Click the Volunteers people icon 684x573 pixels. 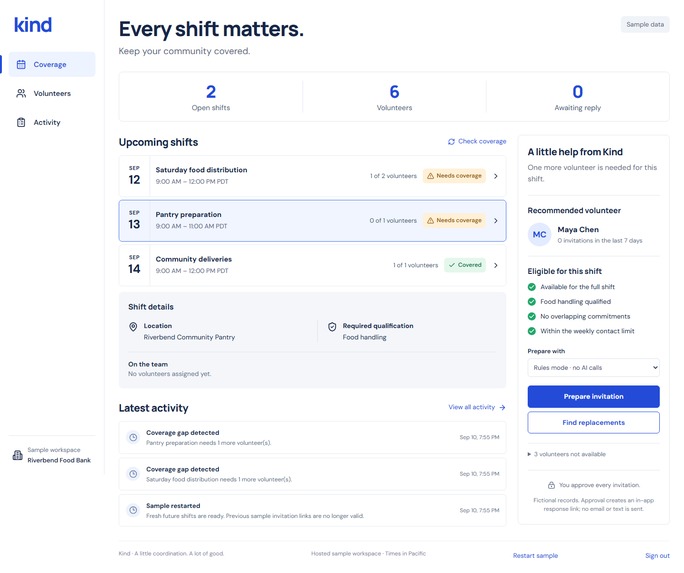tap(21, 93)
